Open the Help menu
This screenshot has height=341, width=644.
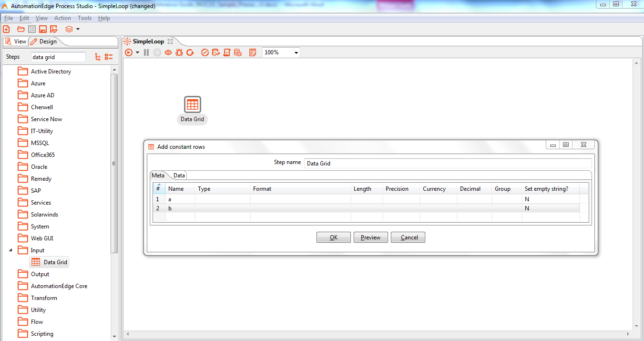pyautogui.click(x=104, y=18)
